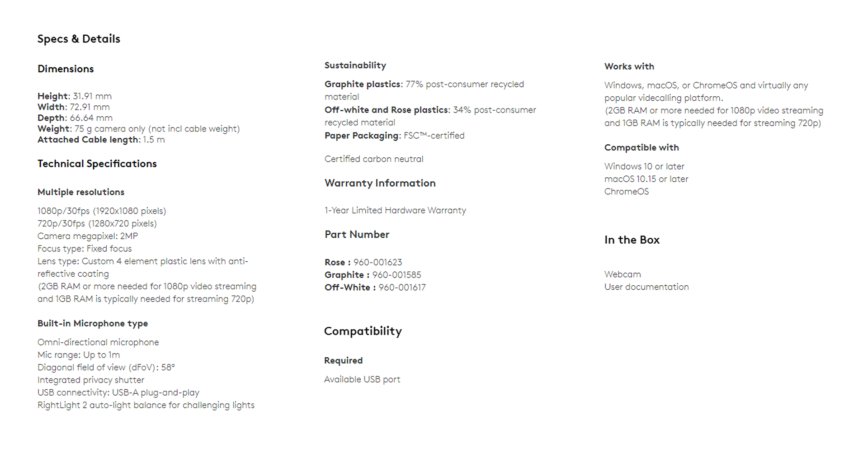
Task: Select the User documentation text
Action: tap(646, 287)
